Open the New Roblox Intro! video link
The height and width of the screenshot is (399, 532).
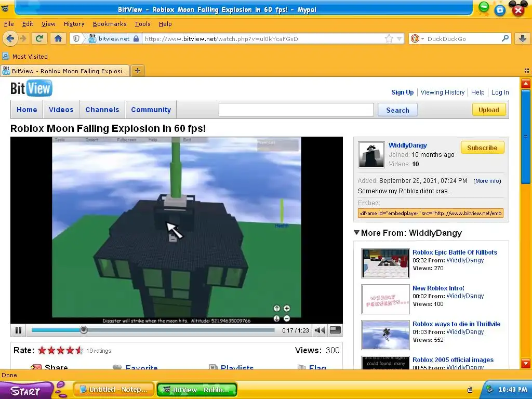pos(438,288)
